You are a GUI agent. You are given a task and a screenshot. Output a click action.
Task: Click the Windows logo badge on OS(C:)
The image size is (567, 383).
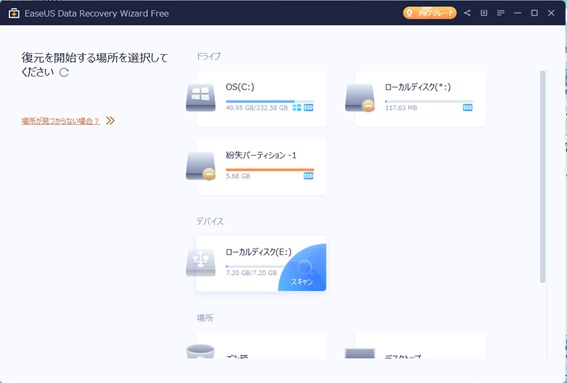pyautogui.click(x=297, y=108)
